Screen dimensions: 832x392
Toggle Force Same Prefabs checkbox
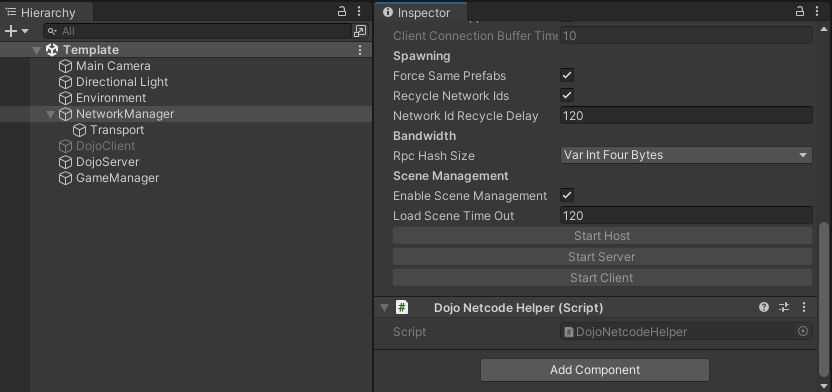click(x=567, y=75)
